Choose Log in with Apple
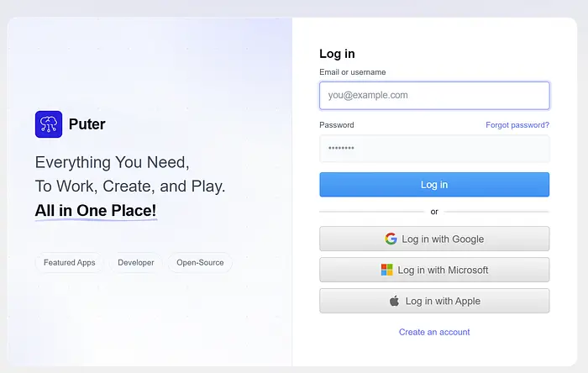 (x=434, y=301)
